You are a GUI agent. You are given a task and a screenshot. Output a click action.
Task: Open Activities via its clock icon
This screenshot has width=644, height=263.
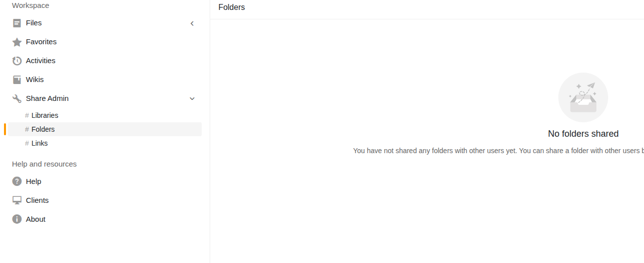[x=17, y=61]
